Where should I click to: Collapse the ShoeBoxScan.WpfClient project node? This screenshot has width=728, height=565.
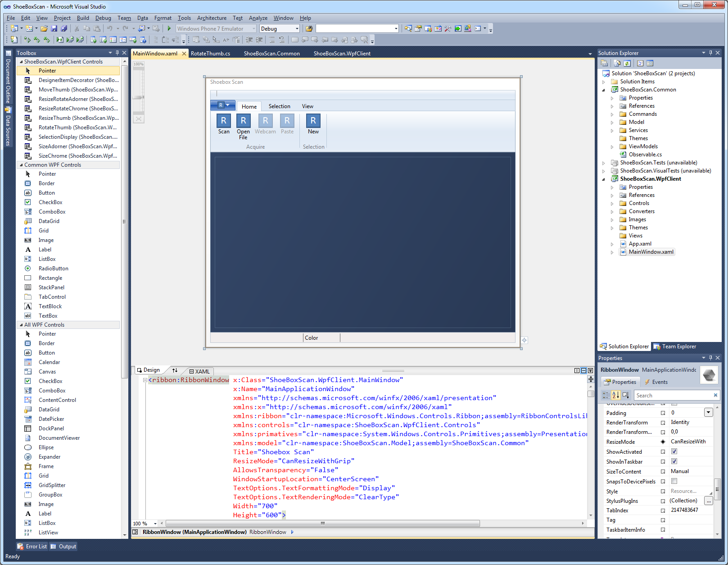pyautogui.click(x=604, y=179)
